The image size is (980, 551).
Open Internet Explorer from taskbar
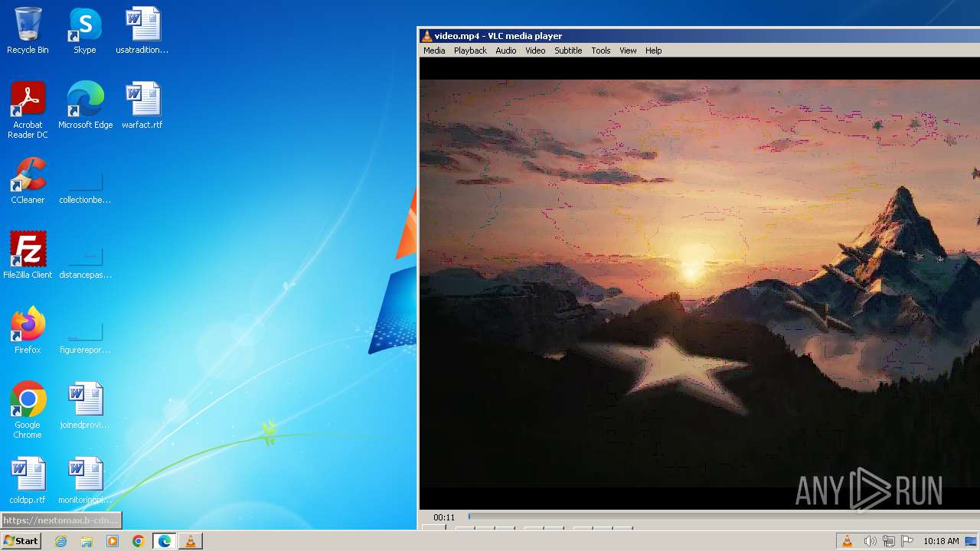(60, 541)
